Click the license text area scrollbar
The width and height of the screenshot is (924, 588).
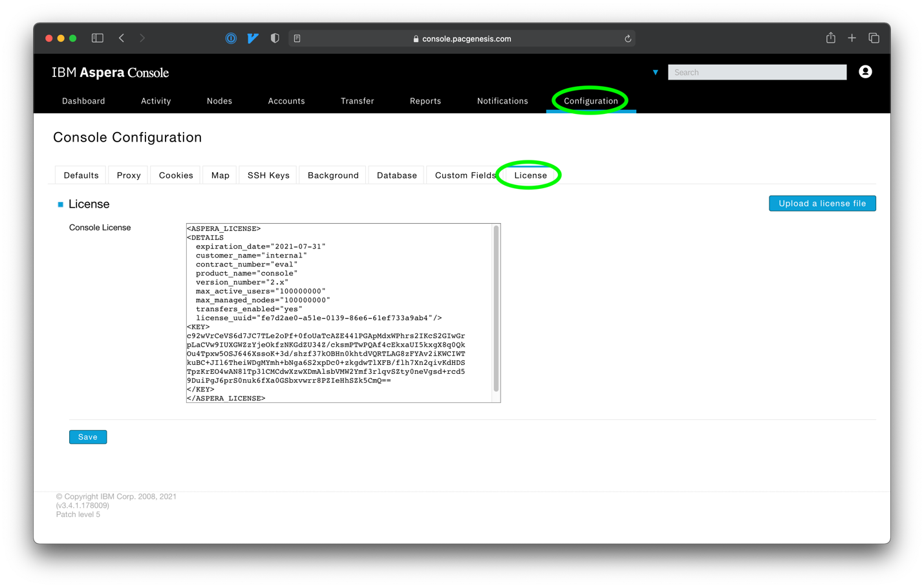[x=496, y=309]
